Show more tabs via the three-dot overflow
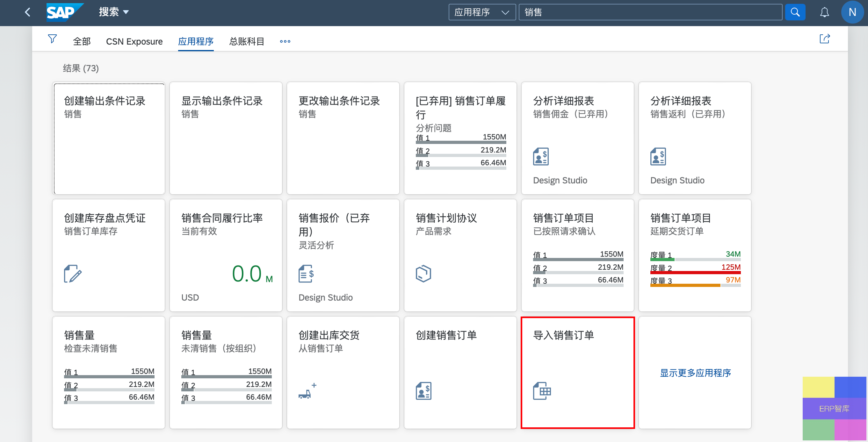The image size is (868, 442). coord(285,41)
